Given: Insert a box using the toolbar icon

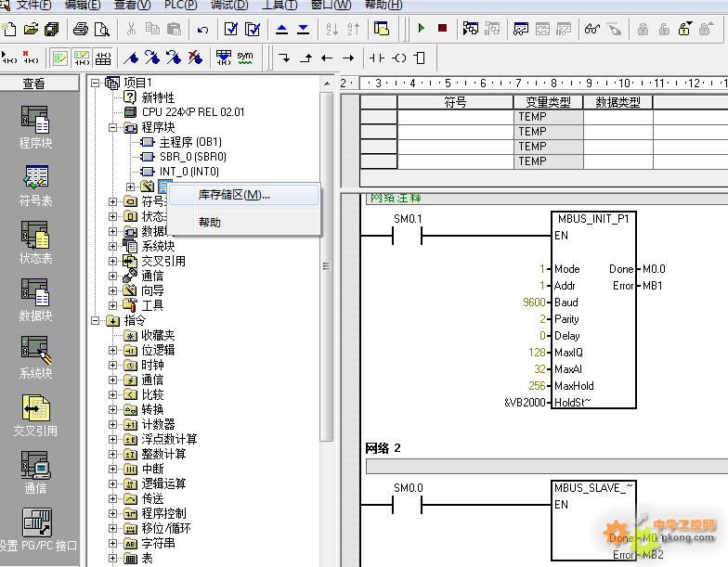Looking at the screenshot, I should coord(420,58).
